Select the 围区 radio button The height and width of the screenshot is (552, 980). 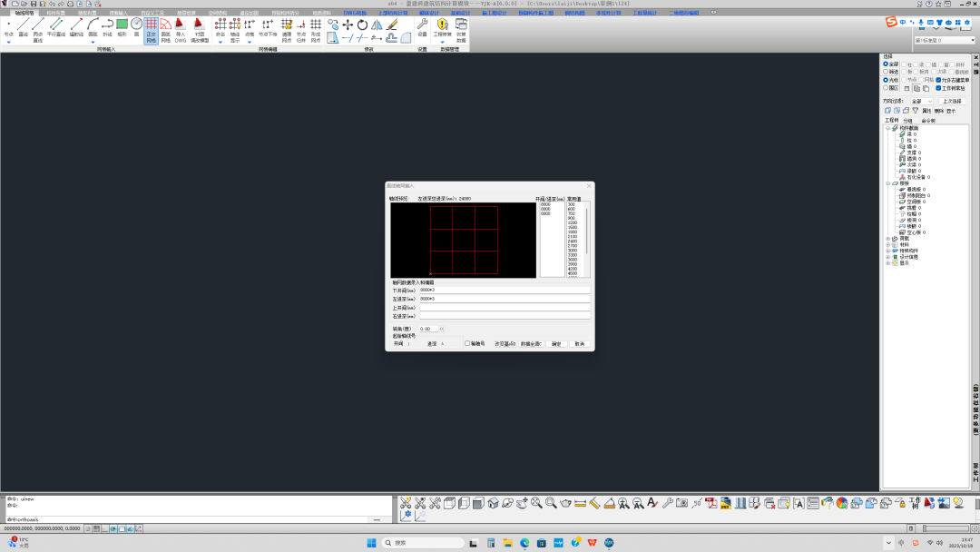tap(886, 88)
